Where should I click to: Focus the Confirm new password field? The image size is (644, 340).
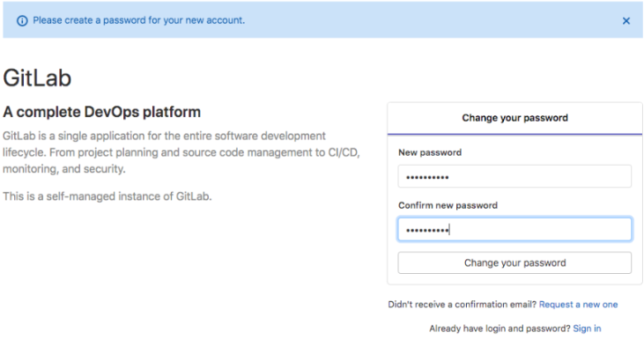tap(514, 229)
